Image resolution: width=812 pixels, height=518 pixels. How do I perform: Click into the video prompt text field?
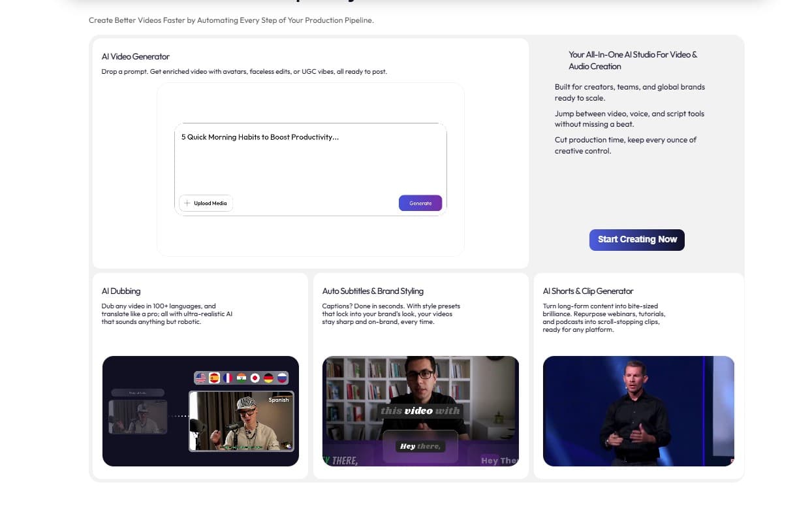point(310,160)
